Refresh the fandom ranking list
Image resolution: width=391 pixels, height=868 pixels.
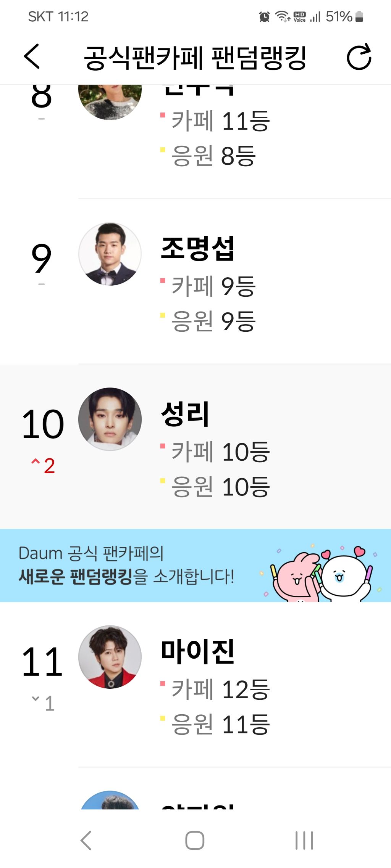click(x=359, y=57)
